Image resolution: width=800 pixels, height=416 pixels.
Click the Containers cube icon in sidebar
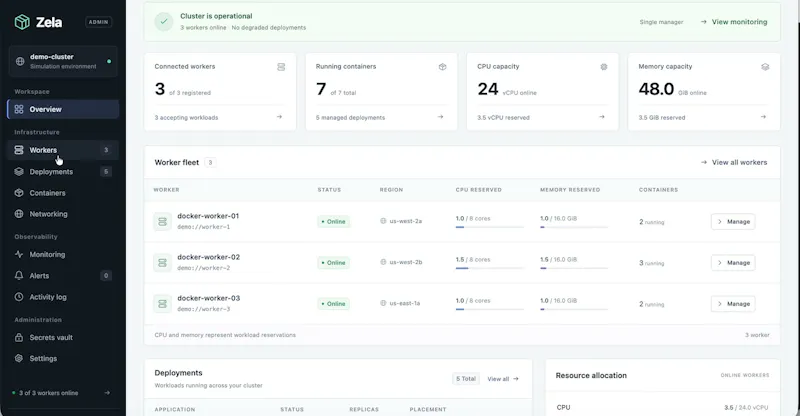tap(19, 193)
